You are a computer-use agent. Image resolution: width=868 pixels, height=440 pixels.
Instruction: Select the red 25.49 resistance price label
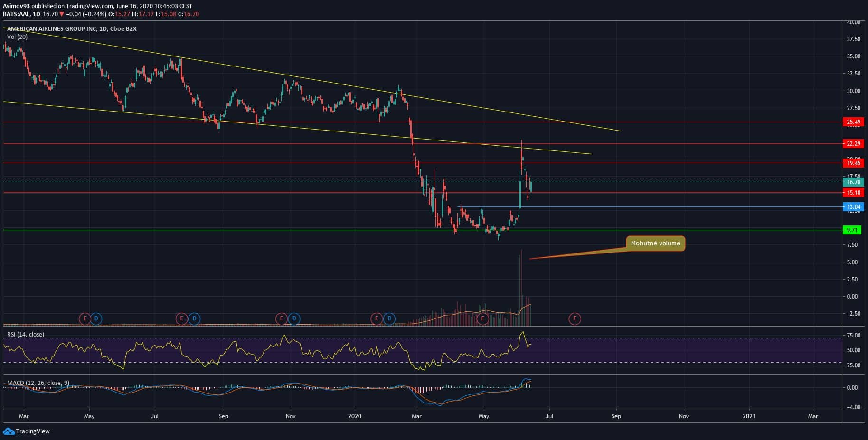click(853, 122)
